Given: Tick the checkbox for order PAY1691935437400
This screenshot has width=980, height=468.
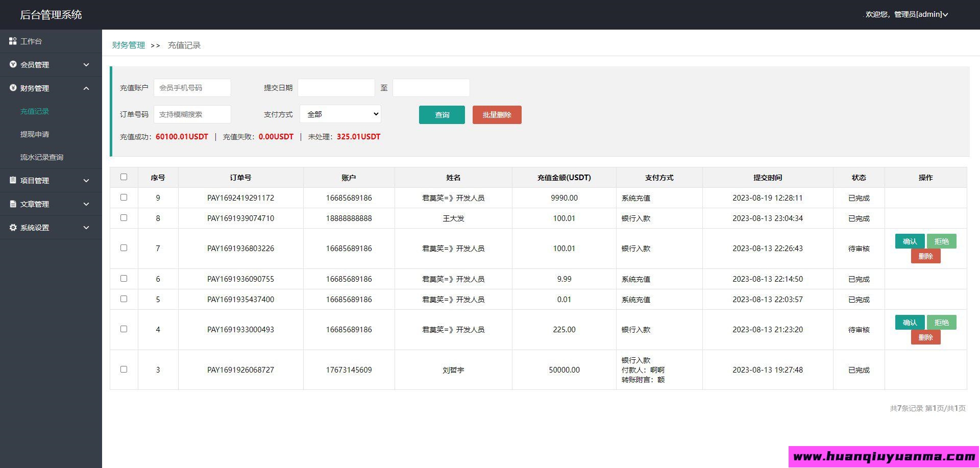Looking at the screenshot, I should point(124,299).
